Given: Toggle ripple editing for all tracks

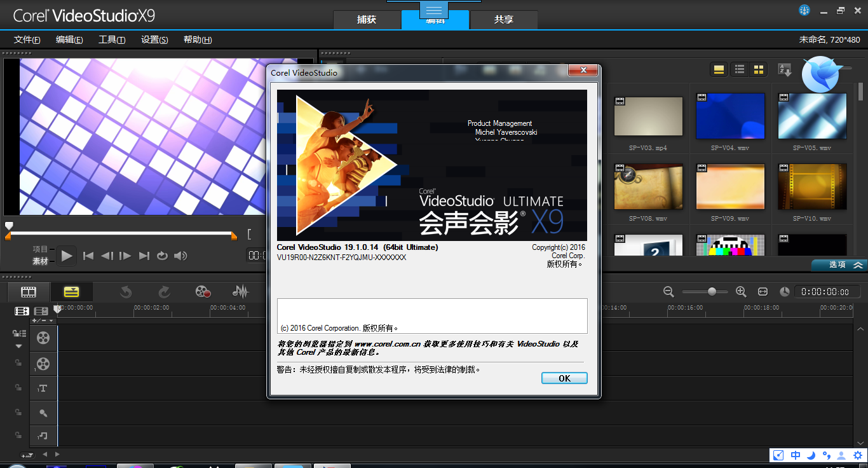Looking at the screenshot, I should (x=19, y=333).
